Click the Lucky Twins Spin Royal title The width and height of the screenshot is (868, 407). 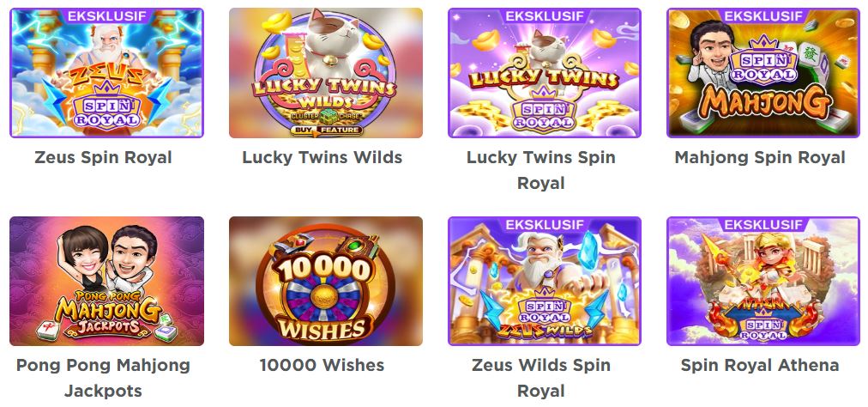pos(541,170)
